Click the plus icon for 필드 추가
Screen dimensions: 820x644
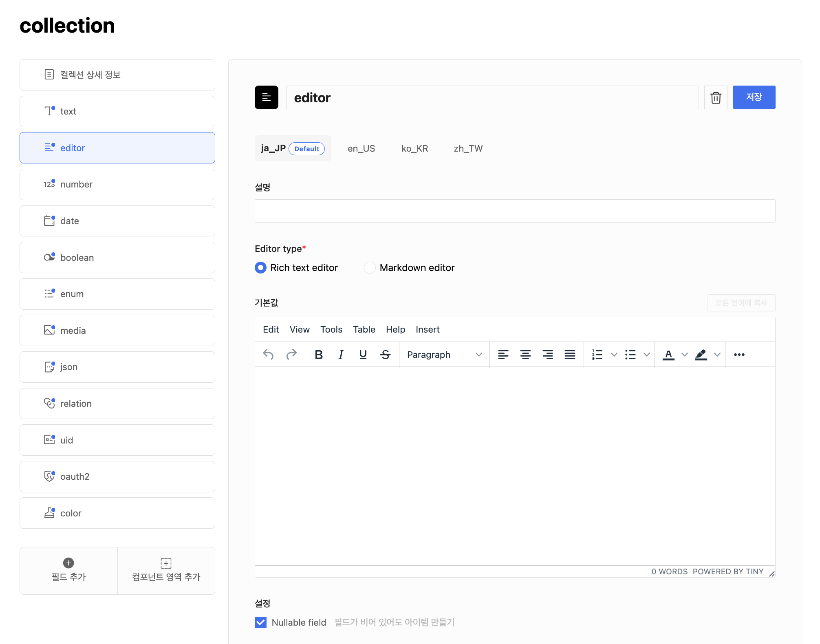(68, 563)
